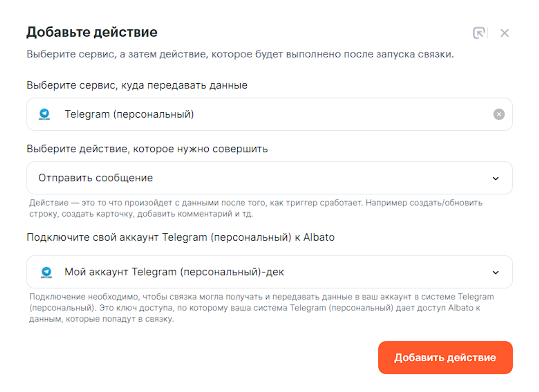
Task: Click the Telegram logo in the service field
Action: [44, 114]
